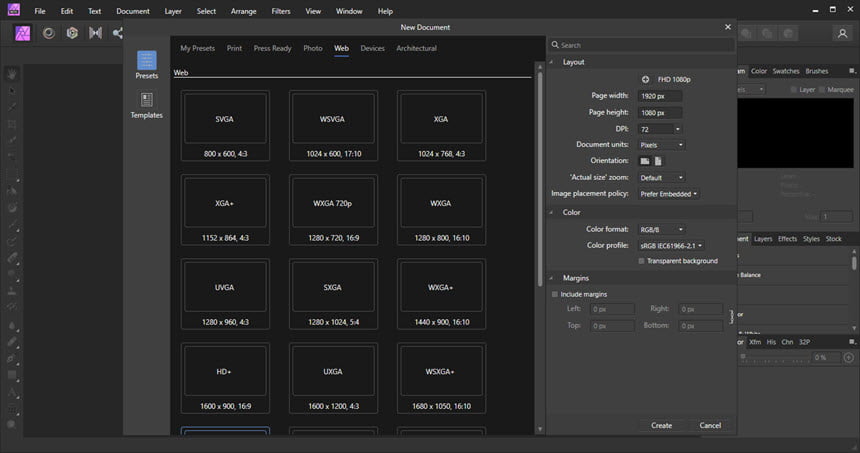Click the Page width field
This screenshot has height=453, width=860.
pyautogui.click(x=660, y=96)
